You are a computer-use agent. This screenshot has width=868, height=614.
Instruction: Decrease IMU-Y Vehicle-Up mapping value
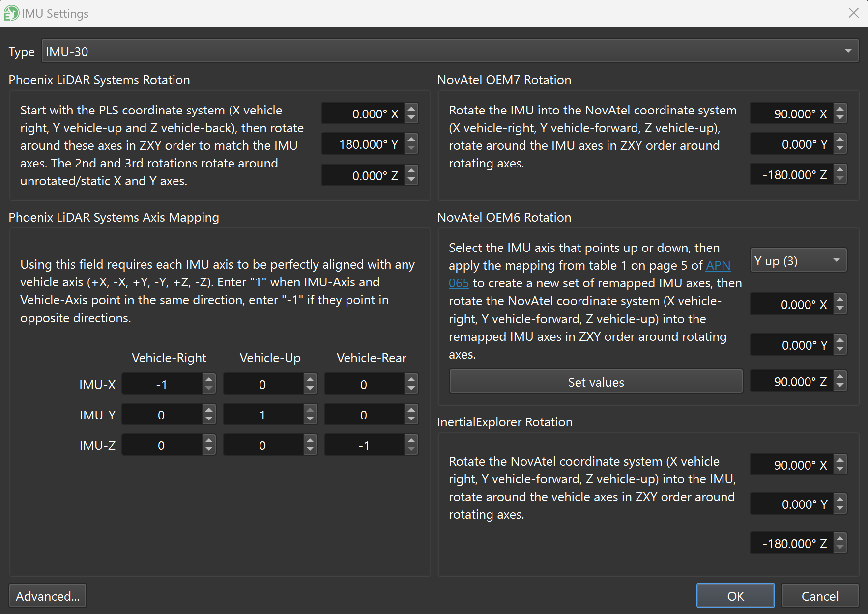click(310, 420)
